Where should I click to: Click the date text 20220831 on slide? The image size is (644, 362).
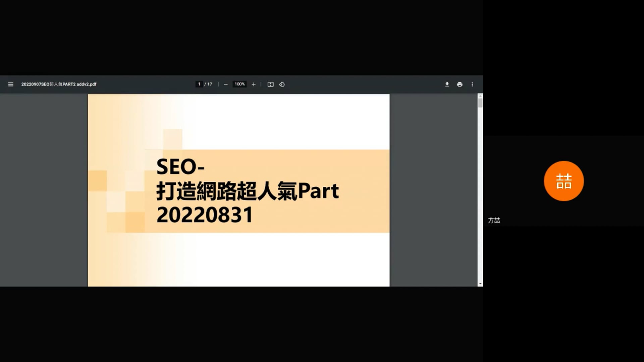205,215
